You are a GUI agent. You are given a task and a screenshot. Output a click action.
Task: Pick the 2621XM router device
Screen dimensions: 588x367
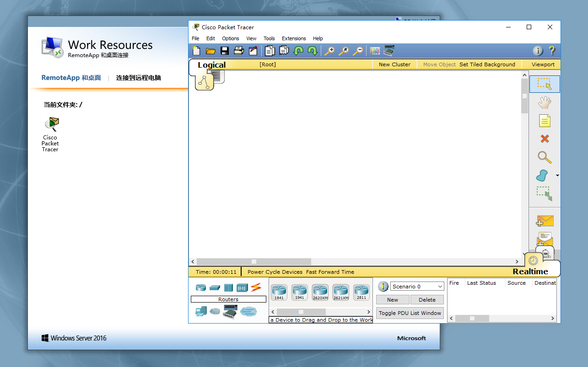coord(341,292)
